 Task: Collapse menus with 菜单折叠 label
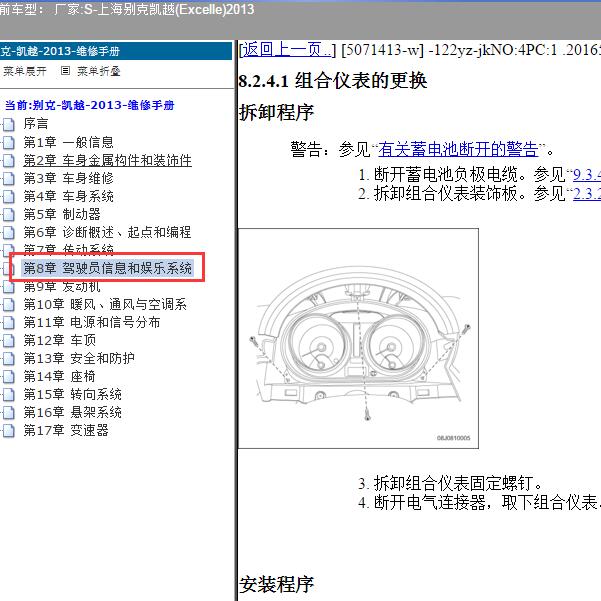99,71
